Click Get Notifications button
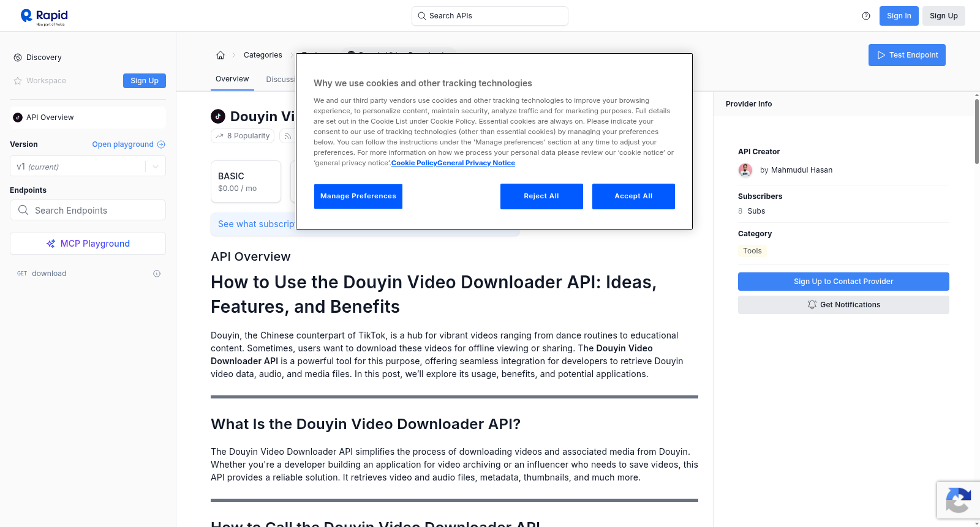The height and width of the screenshot is (527, 980). tap(843, 305)
